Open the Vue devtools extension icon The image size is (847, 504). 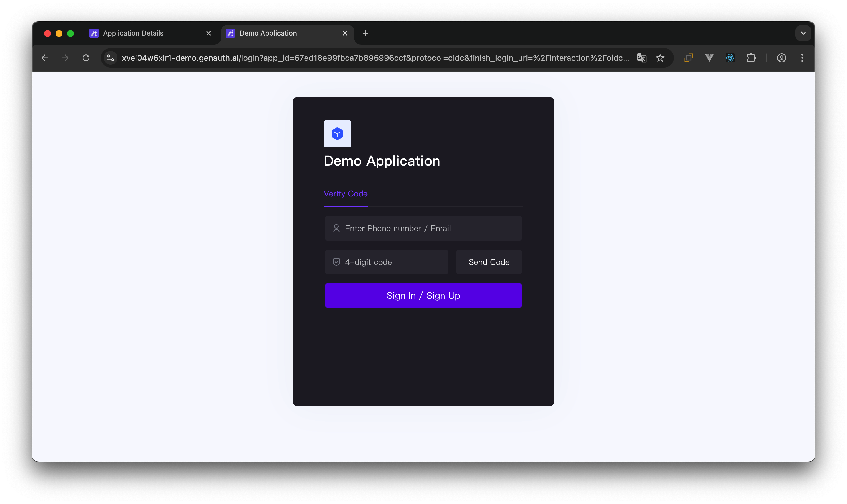click(x=709, y=58)
